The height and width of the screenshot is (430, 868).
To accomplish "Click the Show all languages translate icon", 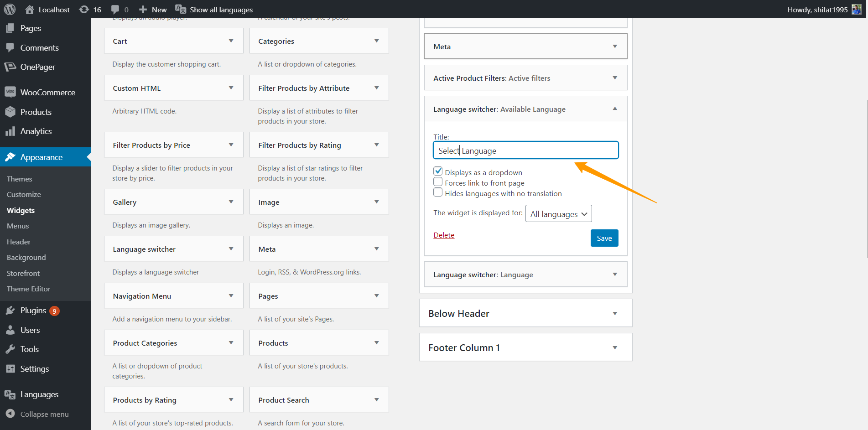I will (181, 10).
